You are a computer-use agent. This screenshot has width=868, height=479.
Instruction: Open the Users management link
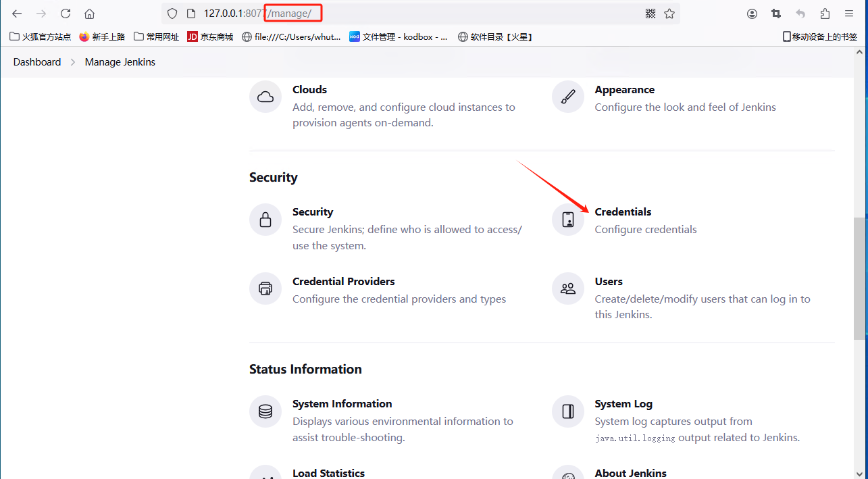coord(609,282)
